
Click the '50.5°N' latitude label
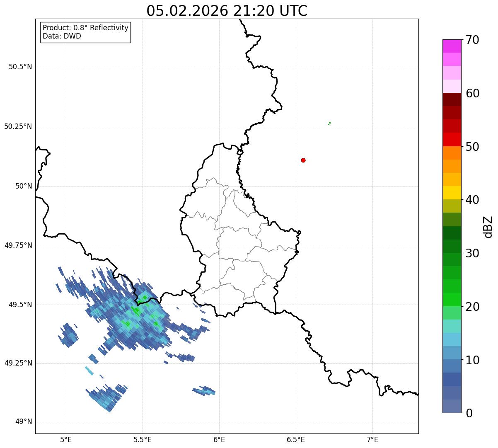coord(20,67)
